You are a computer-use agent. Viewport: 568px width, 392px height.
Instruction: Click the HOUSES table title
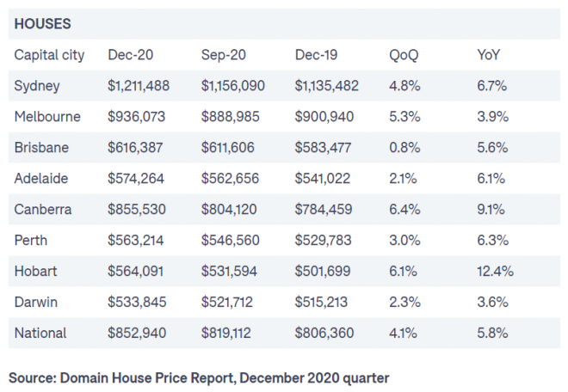(x=43, y=23)
